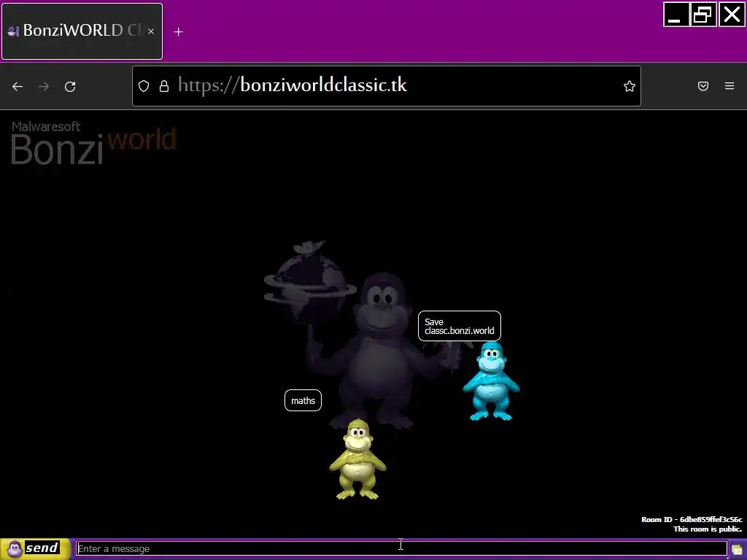Focus the Enter a message field
The height and width of the screenshot is (560, 747).
pyautogui.click(x=401, y=548)
